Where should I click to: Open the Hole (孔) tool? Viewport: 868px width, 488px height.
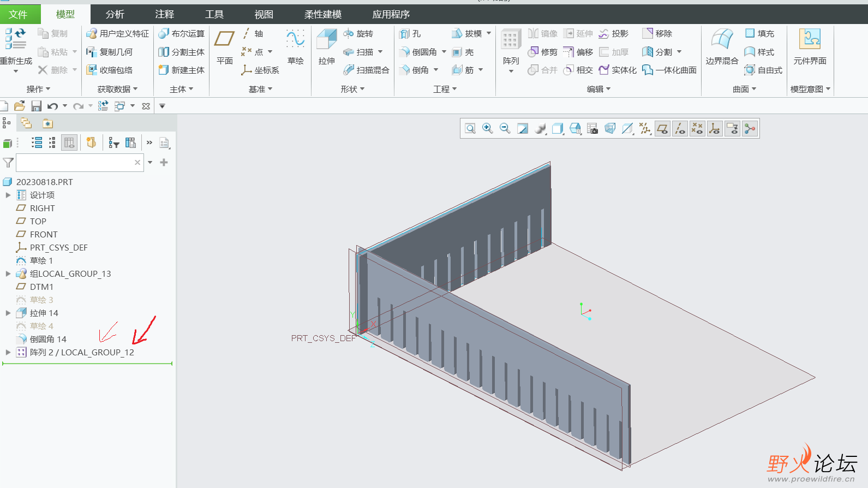click(x=410, y=34)
